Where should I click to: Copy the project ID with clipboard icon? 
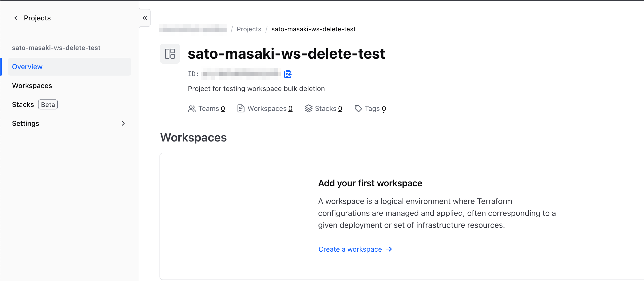click(x=288, y=74)
